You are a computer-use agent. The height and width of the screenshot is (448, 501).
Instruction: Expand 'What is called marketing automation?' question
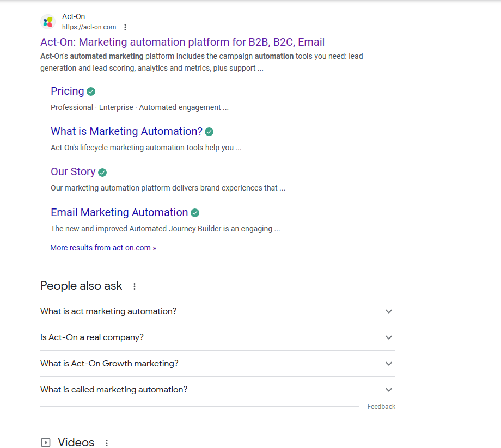tap(388, 390)
